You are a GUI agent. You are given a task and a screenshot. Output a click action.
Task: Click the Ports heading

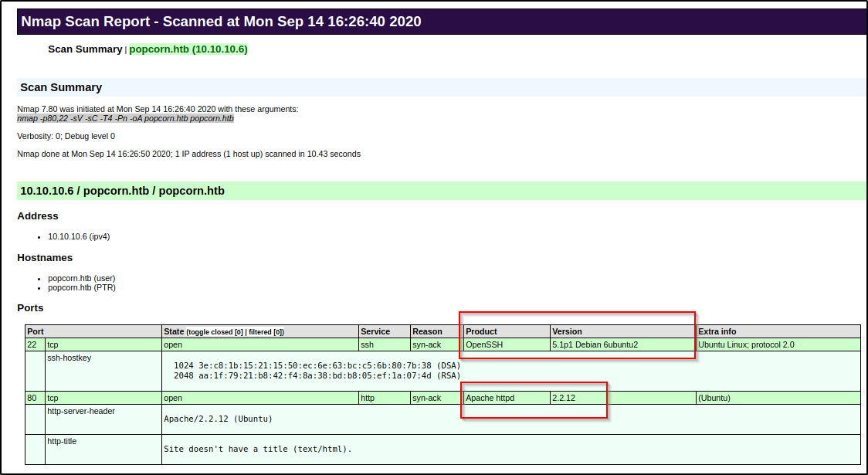pos(30,308)
